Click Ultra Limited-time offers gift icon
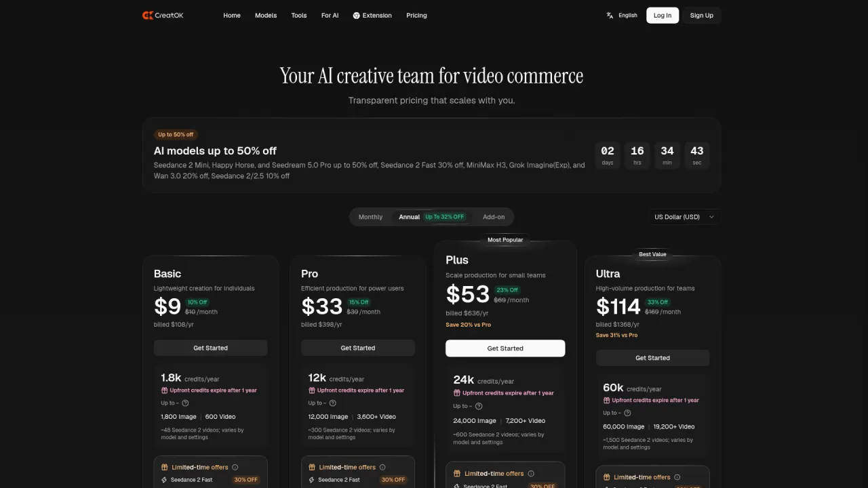The image size is (868, 488). [x=607, y=477]
